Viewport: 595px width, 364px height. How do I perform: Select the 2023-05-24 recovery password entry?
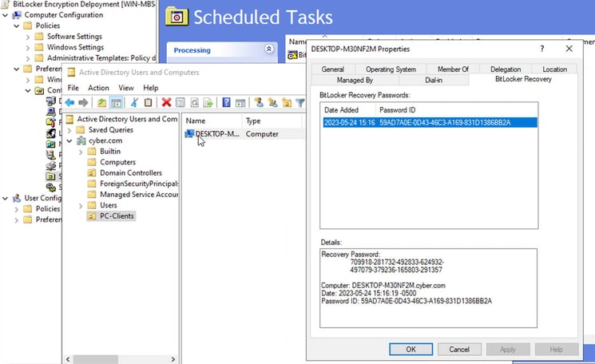[x=430, y=122]
